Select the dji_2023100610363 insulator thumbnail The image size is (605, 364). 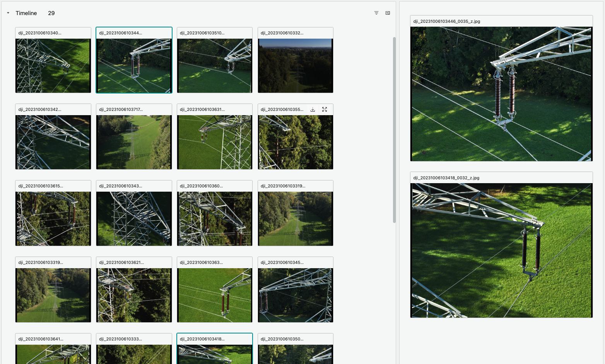(x=215, y=295)
